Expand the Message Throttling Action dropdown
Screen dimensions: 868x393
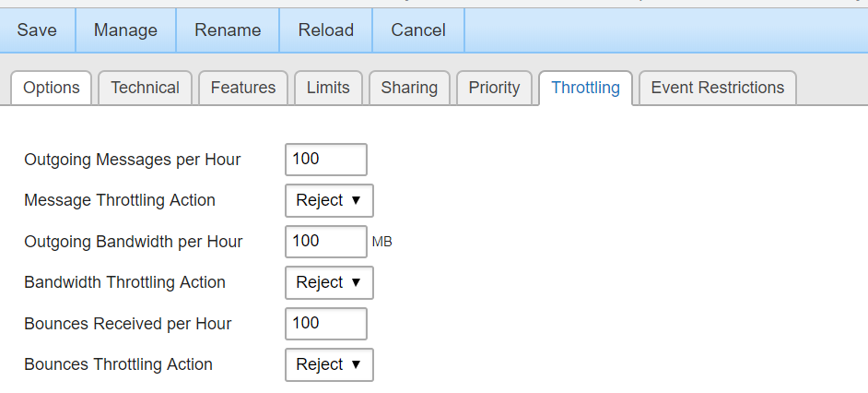click(329, 201)
